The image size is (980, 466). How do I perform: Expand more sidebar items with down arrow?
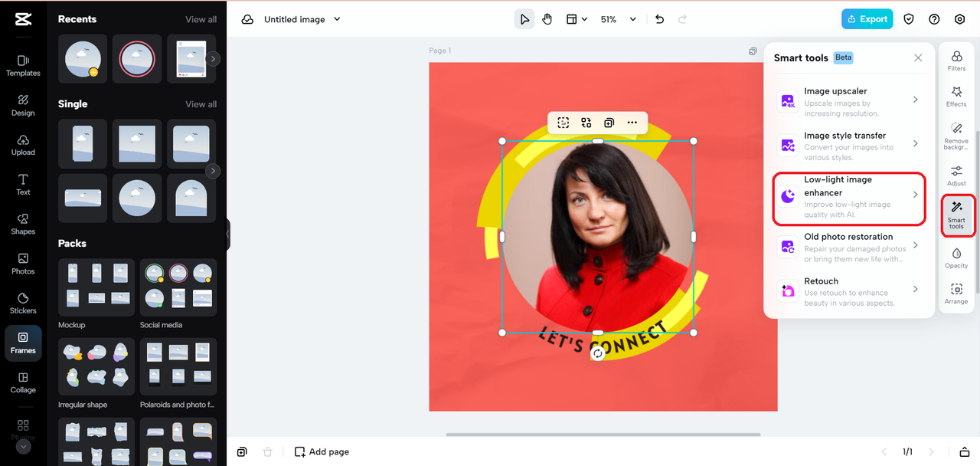coord(23,446)
